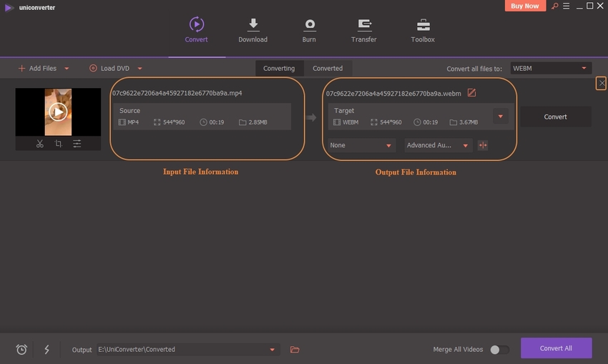Open the None subtitle dropdown

(361, 145)
